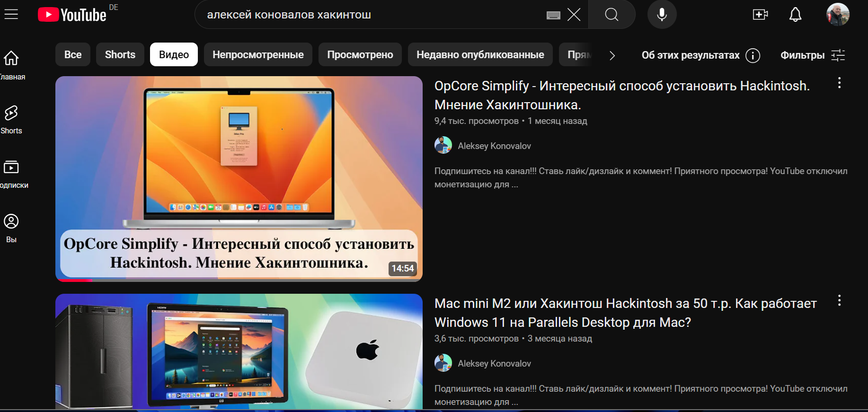Open the Create video icon

point(761,15)
